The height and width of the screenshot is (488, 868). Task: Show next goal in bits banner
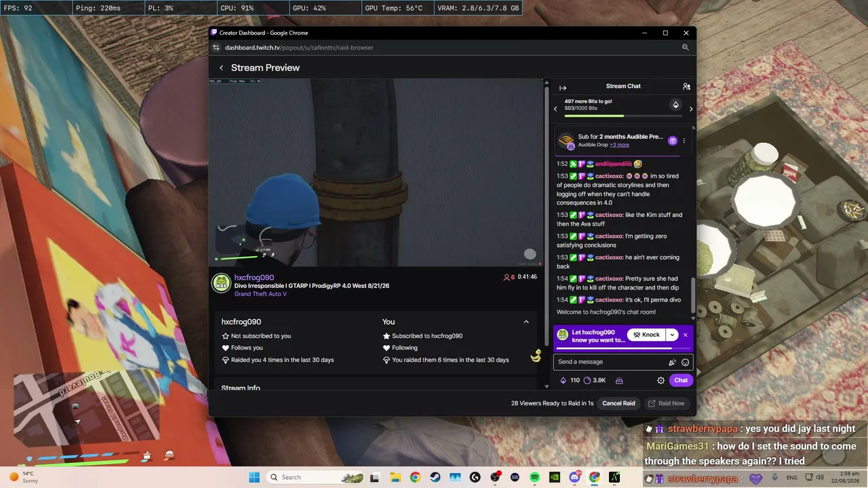[691, 108]
